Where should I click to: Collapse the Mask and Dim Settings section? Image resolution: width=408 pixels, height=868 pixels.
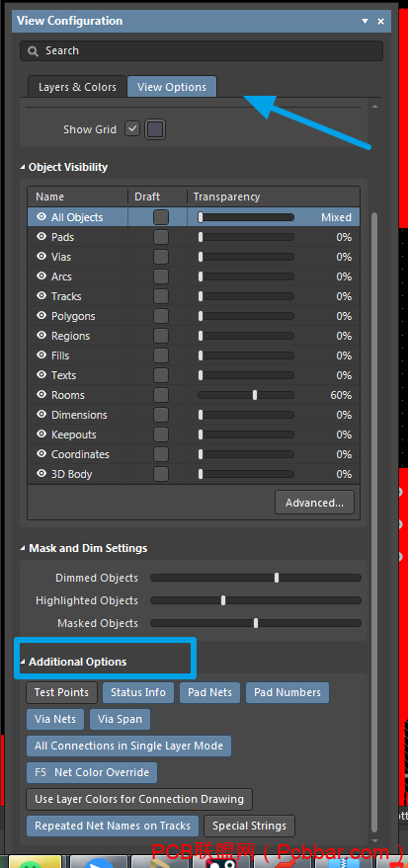click(x=23, y=549)
